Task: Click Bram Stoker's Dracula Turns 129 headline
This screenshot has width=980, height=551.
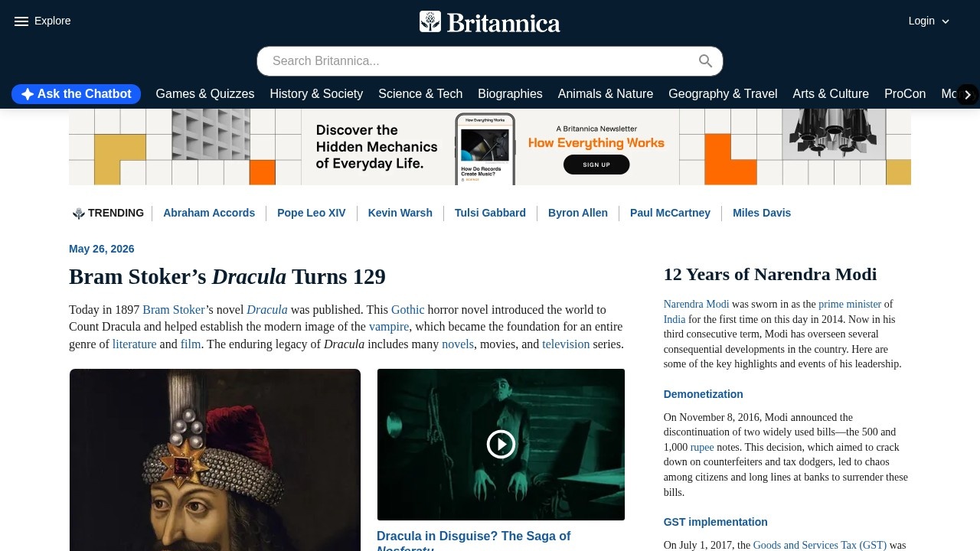Action: (x=227, y=276)
